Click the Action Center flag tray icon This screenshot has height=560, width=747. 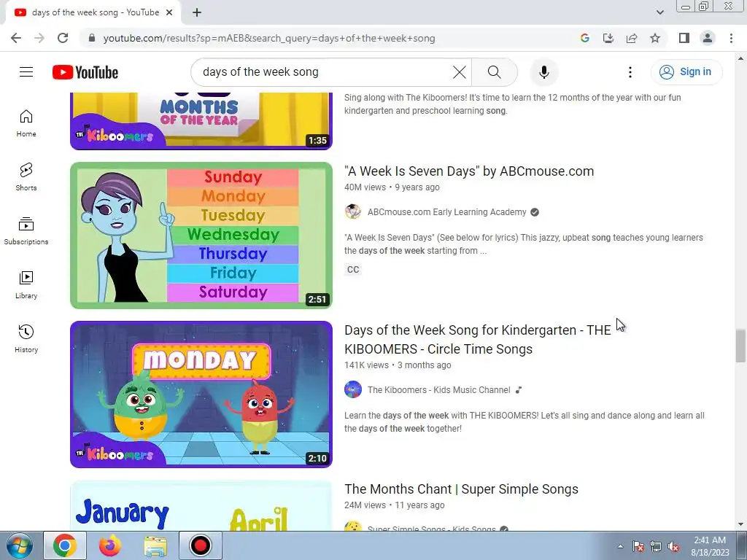tap(638, 546)
